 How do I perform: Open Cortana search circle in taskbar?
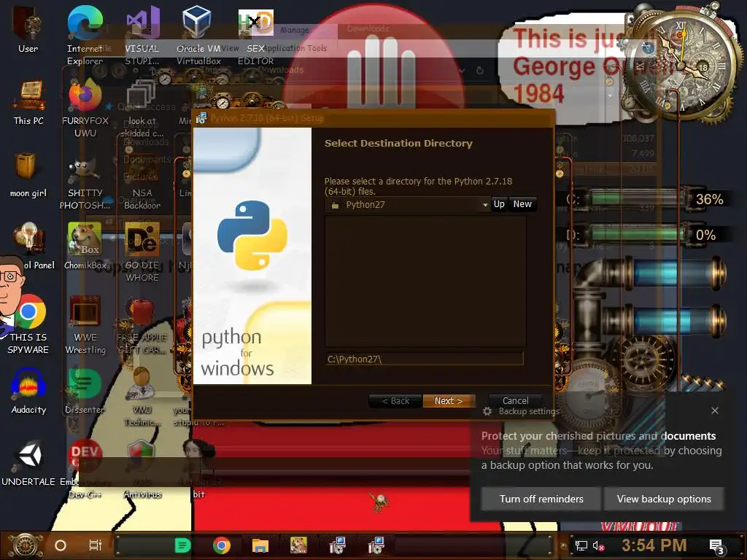pyautogui.click(x=61, y=545)
